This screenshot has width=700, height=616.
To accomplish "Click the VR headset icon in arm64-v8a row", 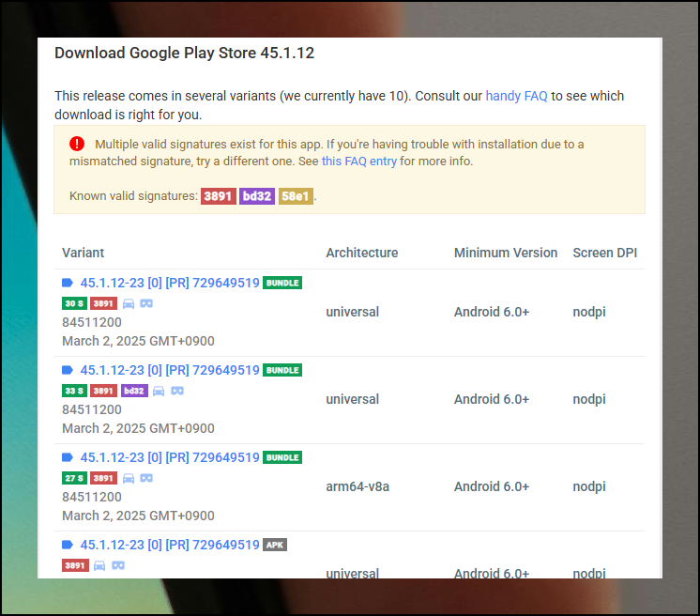I will click(x=146, y=478).
